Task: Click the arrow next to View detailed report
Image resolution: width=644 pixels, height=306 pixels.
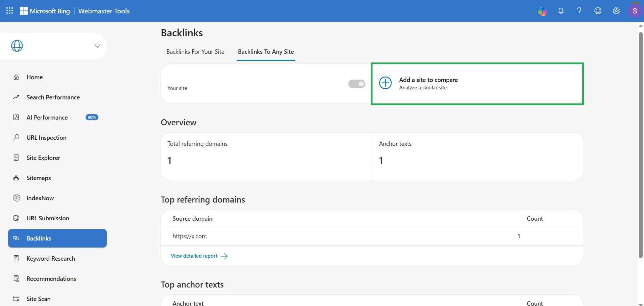Action: click(x=224, y=256)
